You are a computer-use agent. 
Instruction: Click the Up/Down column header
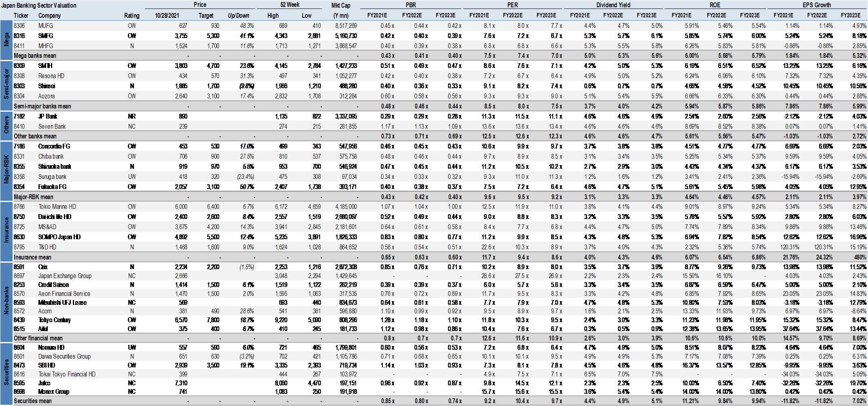click(238, 15)
